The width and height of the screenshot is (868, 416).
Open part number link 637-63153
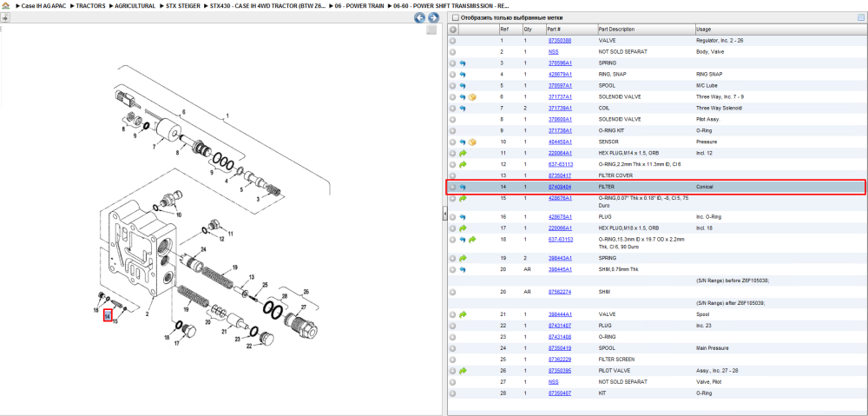coord(560,240)
